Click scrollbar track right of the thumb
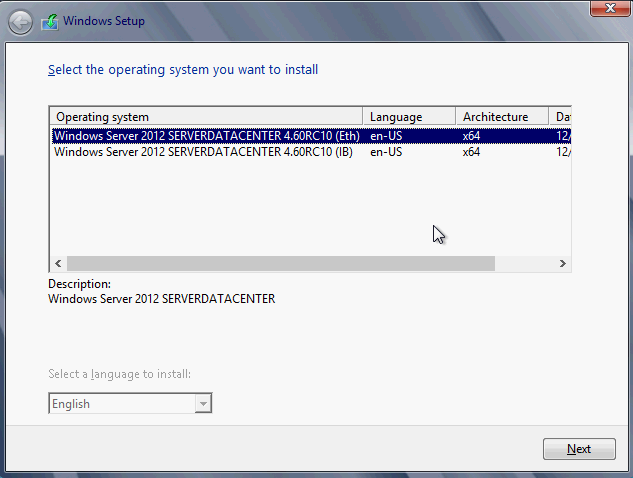Image resolution: width=633 pixels, height=478 pixels. (x=525, y=263)
